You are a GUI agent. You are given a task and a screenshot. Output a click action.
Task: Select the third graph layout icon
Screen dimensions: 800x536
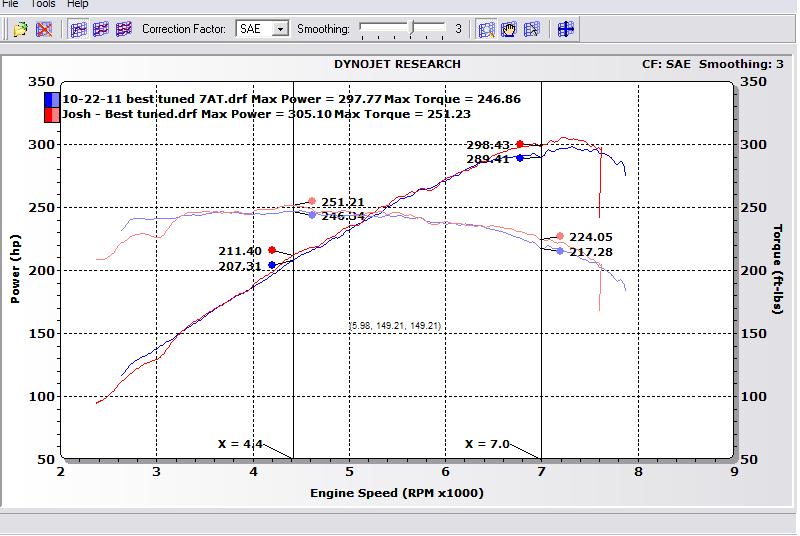[x=124, y=29]
